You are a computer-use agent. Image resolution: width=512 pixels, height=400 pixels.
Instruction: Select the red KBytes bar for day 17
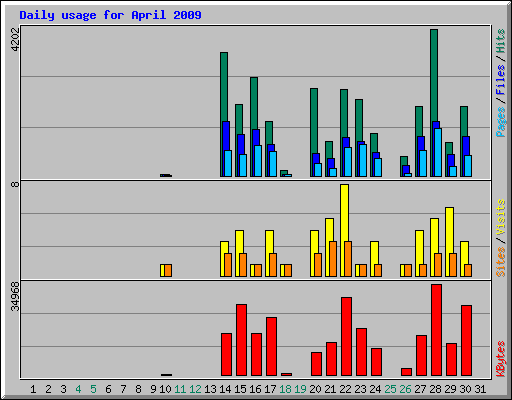(x=272, y=347)
